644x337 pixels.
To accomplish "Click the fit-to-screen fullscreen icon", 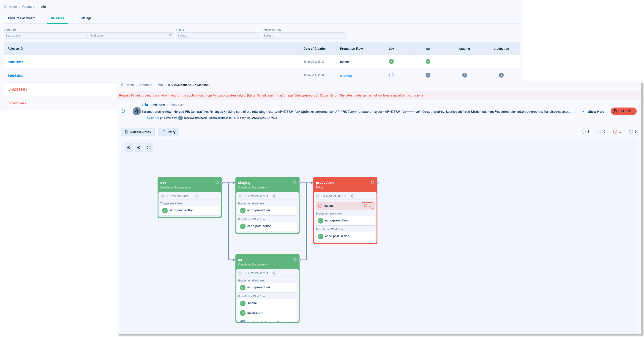I will pyautogui.click(x=149, y=148).
